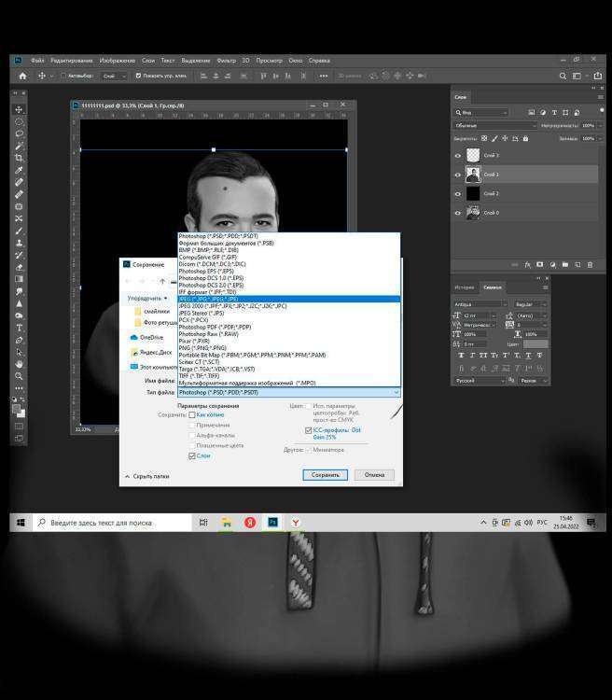Select the Zoom magnifier tool
The width and height of the screenshot is (612, 700).
tap(20, 376)
